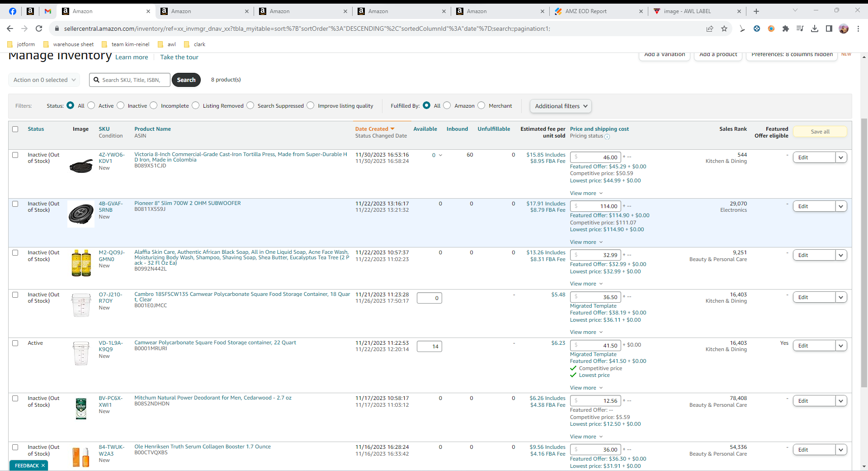Click the Pioneer Subwoofer price field
The height and width of the screenshot is (471, 868).
point(595,206)
